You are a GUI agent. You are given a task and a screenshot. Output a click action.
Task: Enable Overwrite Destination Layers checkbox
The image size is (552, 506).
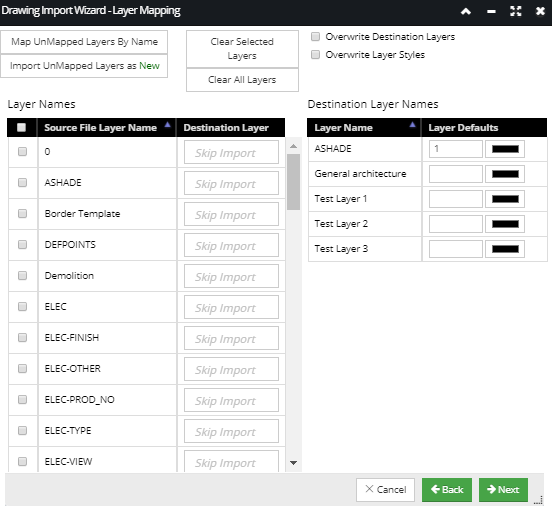315,37
